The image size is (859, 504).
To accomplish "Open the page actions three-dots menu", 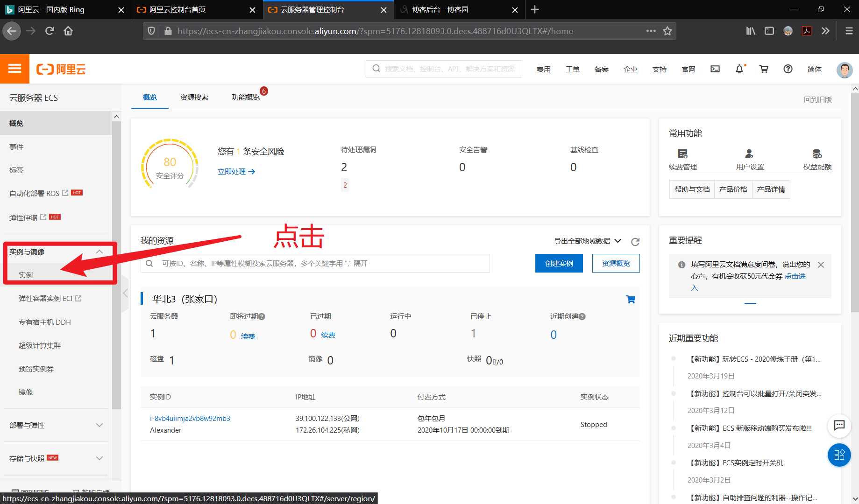I will pyautogui.click(x=651, y=31).
